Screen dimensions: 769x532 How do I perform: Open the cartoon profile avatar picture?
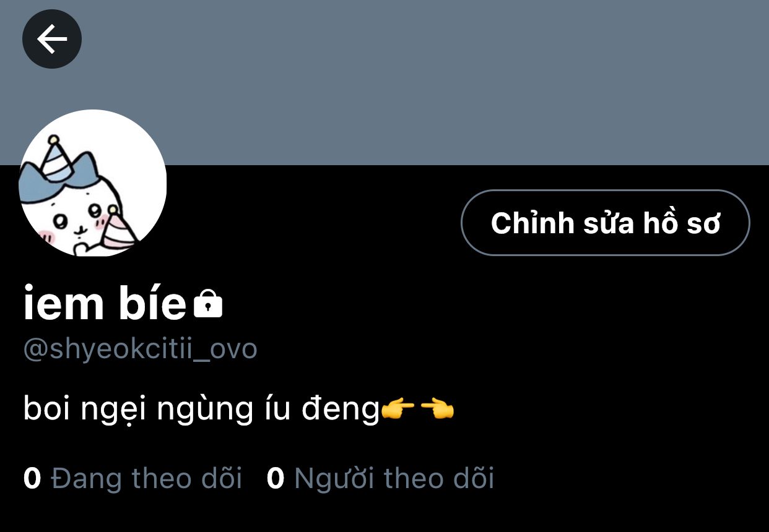click(93, 183)
